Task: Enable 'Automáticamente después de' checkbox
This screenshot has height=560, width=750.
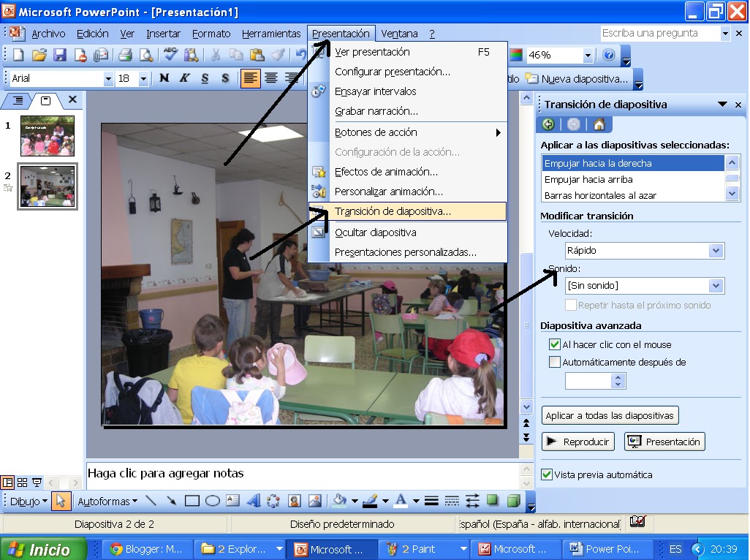Action: click(x=554, y=362)
